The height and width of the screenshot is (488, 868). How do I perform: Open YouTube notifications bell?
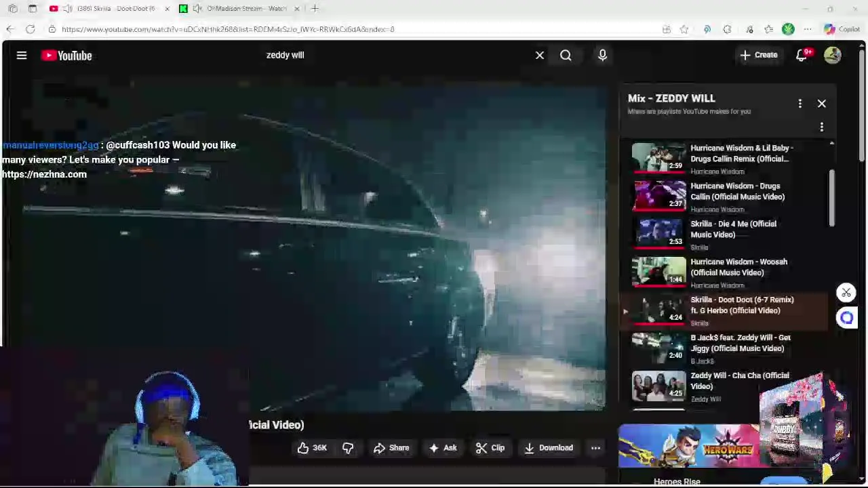coord(802,56)
